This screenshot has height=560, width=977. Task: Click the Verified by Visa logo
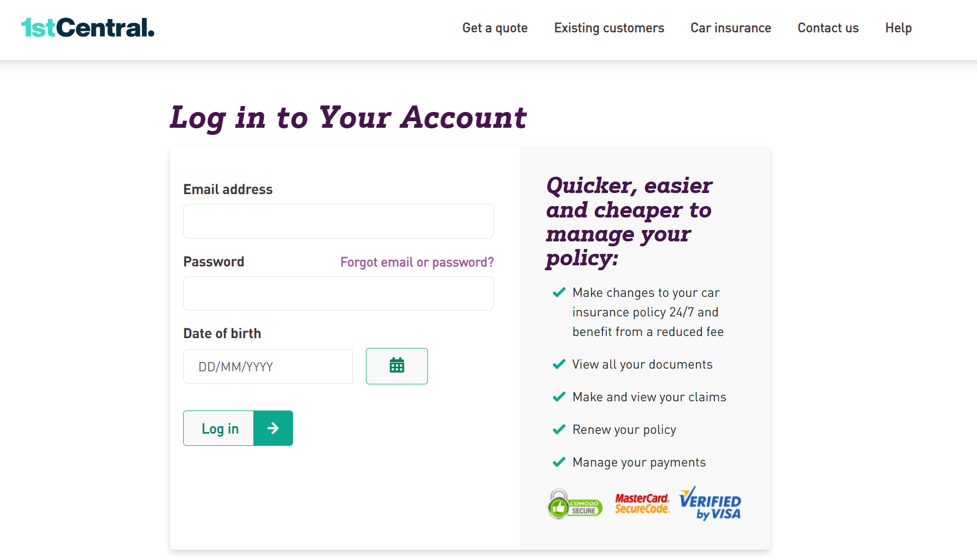710,503
